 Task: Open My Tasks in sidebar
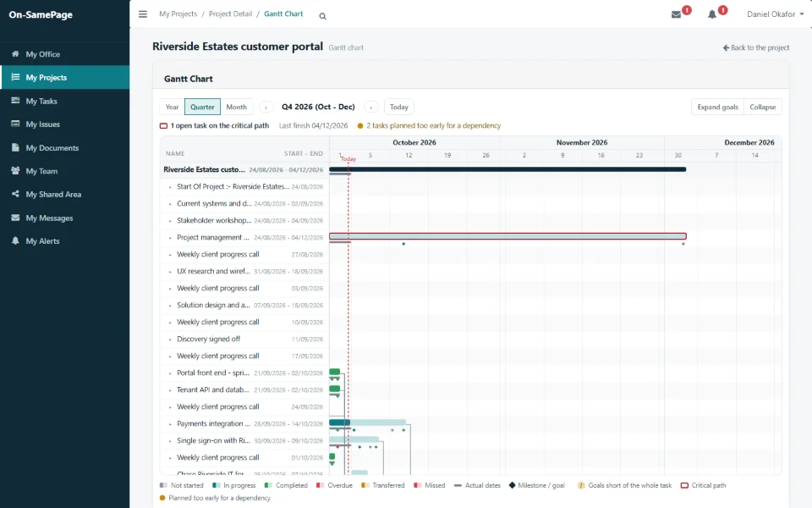pos(65,101)
